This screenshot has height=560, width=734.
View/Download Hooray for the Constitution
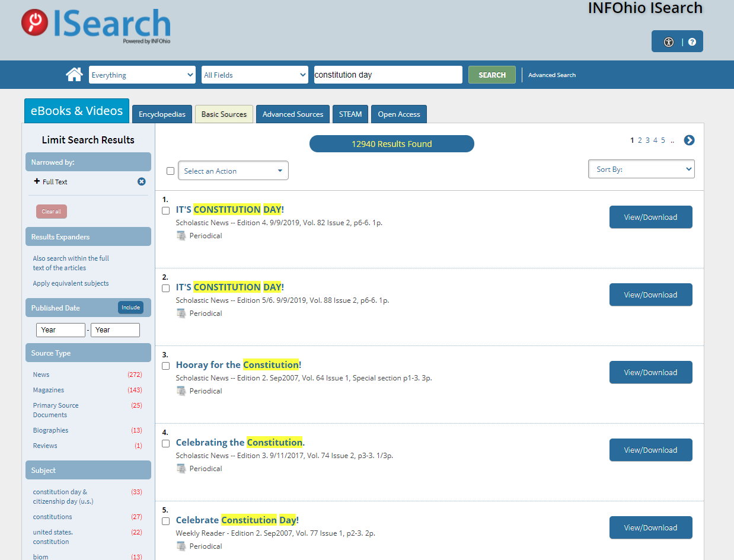(x=651, y=372)
